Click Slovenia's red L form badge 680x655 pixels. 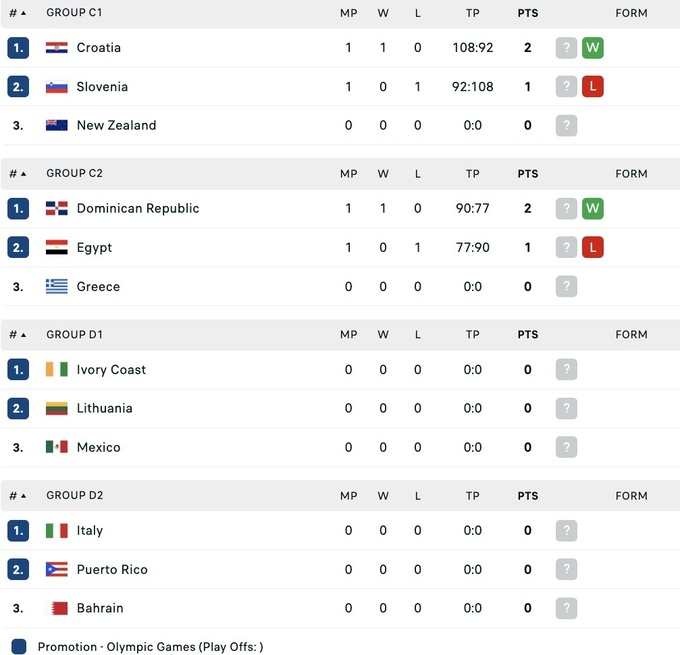point(593,87)
